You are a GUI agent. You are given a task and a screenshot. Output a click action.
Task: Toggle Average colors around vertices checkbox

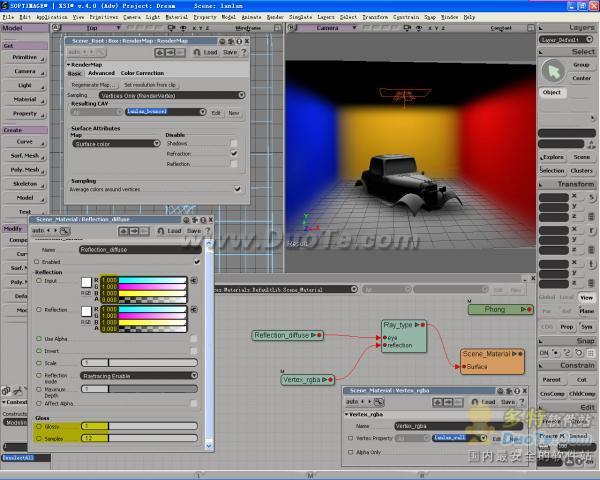237,188
